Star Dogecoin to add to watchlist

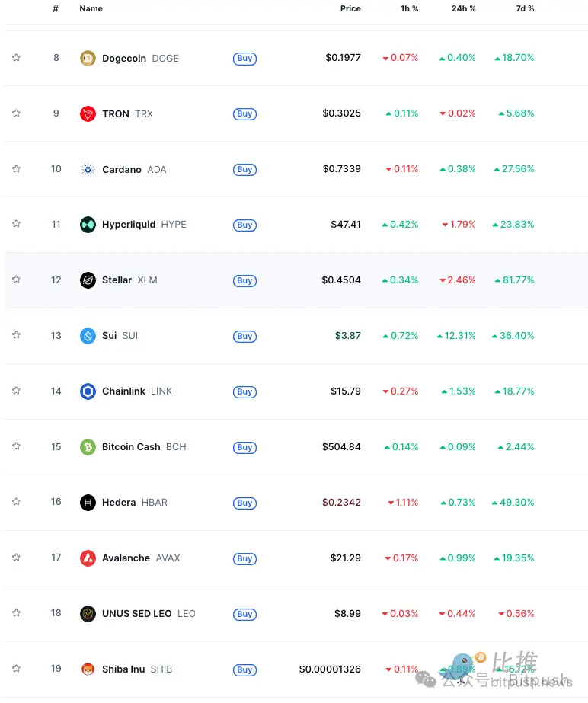click(x=16, y=58)
